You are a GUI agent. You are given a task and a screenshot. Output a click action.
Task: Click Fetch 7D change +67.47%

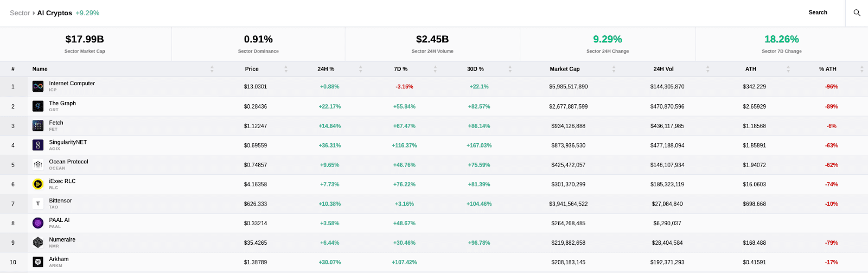click(x=404, y=126)
